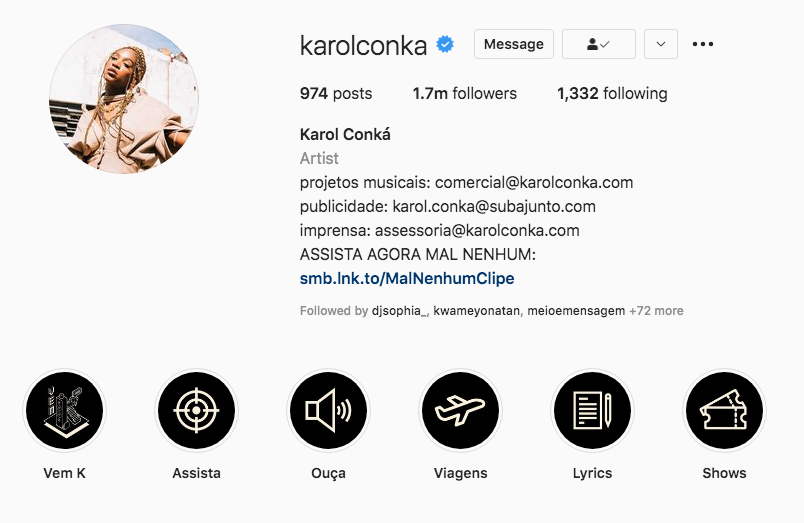Open the Lyrics notepad highlight icon
This screenshot has height=523, width=804.
point(592,411)
